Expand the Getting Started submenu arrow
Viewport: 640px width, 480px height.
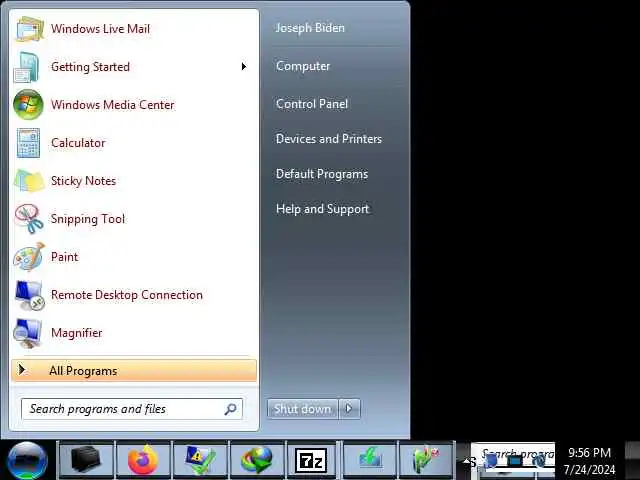(x=244, y=67)
